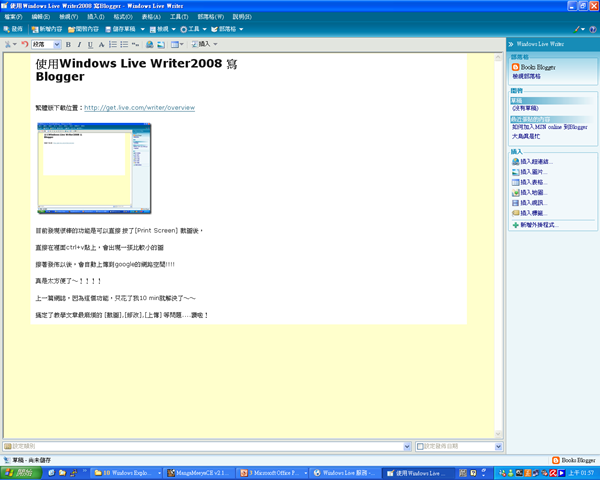This screenshot has height=480, width=600.
Task: Click the paintbrush color scheme icon
Action: (579, 29)
